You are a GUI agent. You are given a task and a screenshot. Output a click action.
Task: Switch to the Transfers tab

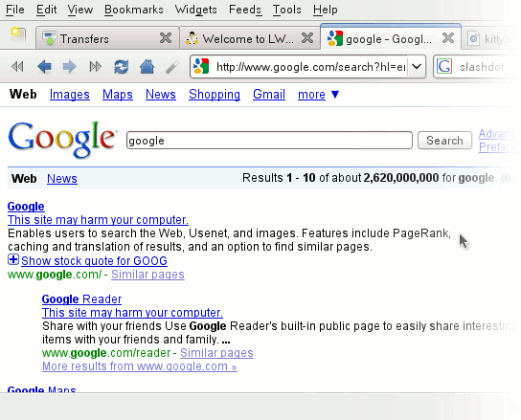click(107, 38)
